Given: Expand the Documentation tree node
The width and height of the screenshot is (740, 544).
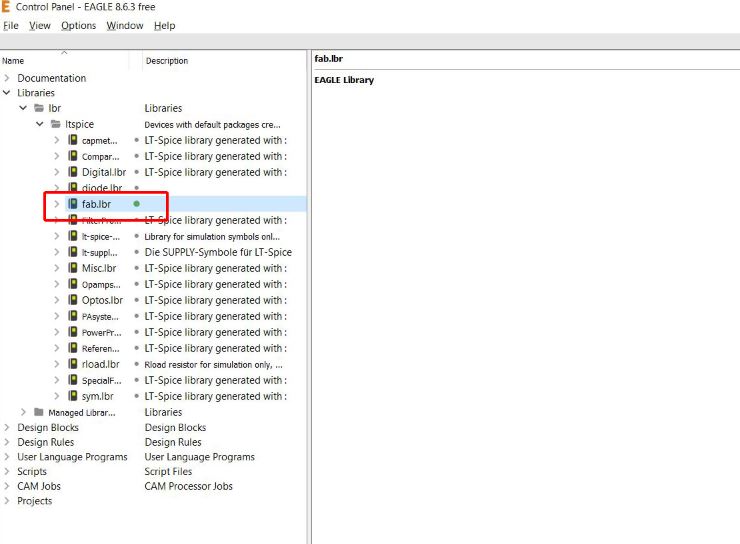Looking at the screenshot, I should (x=7, y=78).
